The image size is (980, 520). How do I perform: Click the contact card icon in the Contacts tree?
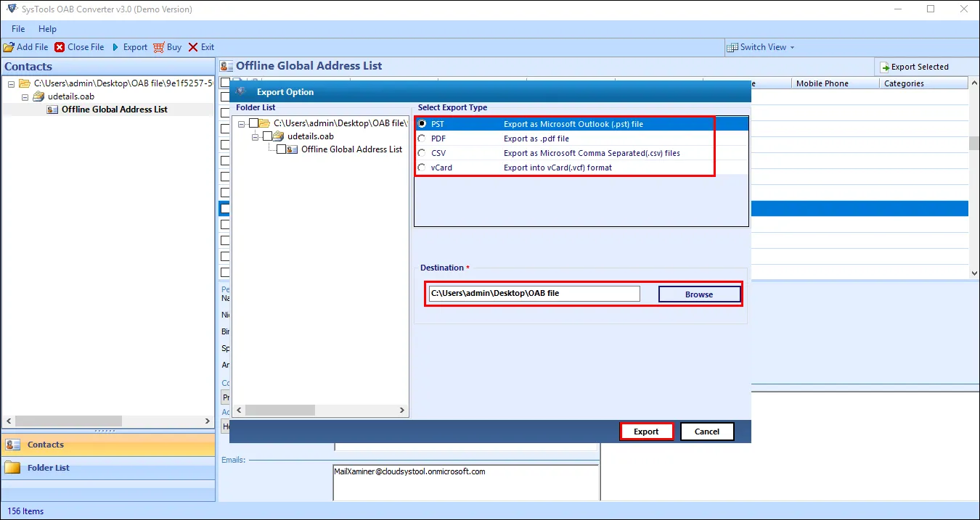coord(53,110)
